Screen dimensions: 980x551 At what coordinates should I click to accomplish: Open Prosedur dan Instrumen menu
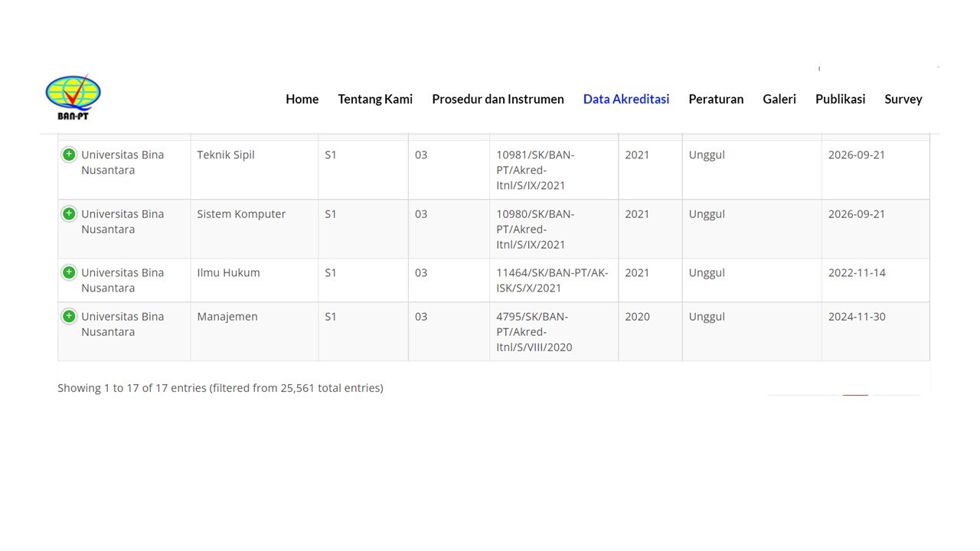pos(498,99)
